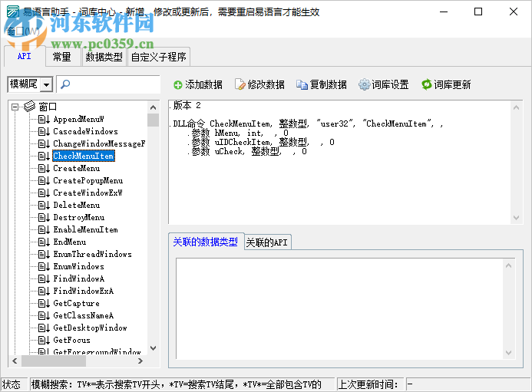
Task: Click the 词库设置 button label
Action: click(390, 84)
